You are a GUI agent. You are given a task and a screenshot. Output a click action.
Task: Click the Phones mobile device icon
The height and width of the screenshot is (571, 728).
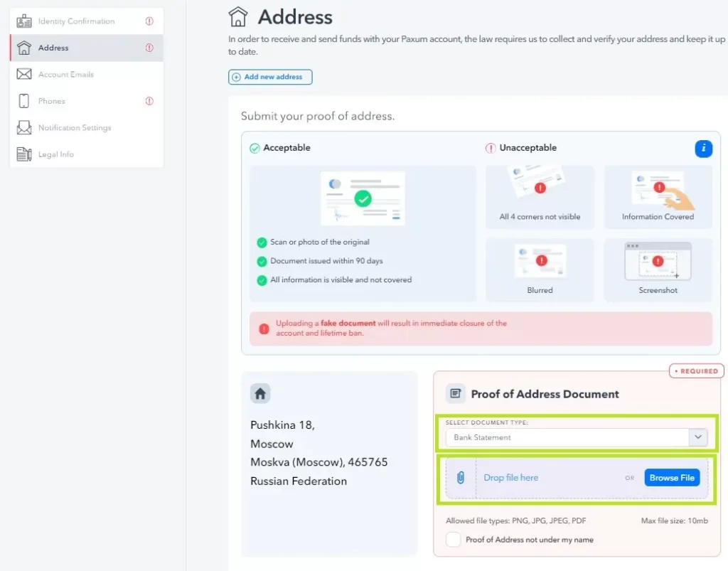click(24, 101)
